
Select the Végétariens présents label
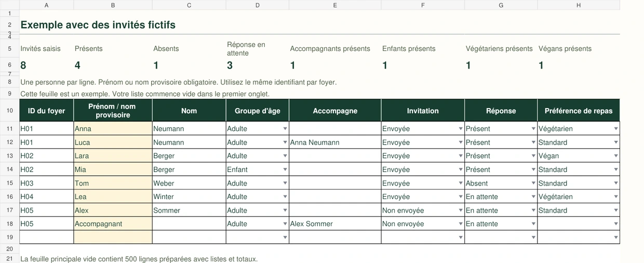[x=499, y=49]
